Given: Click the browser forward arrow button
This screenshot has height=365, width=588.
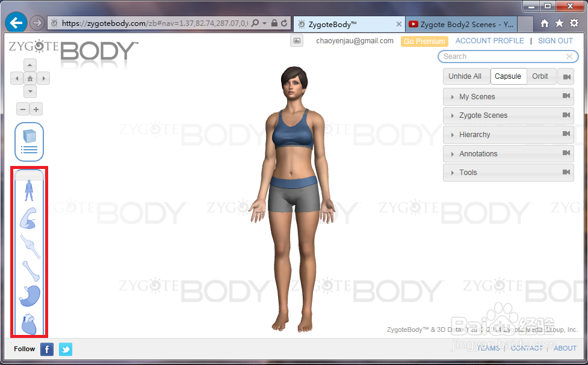Looking at the screenshot, I should tap(37, 23).
